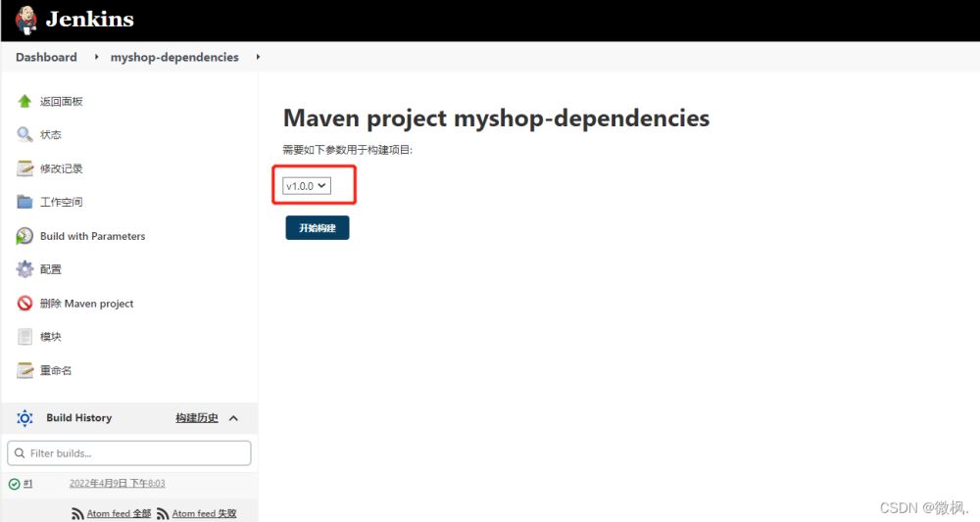Screen dimensions: 980x522
Task: Open 工作空间 sidebar item
Action: [x=61, y=202]
